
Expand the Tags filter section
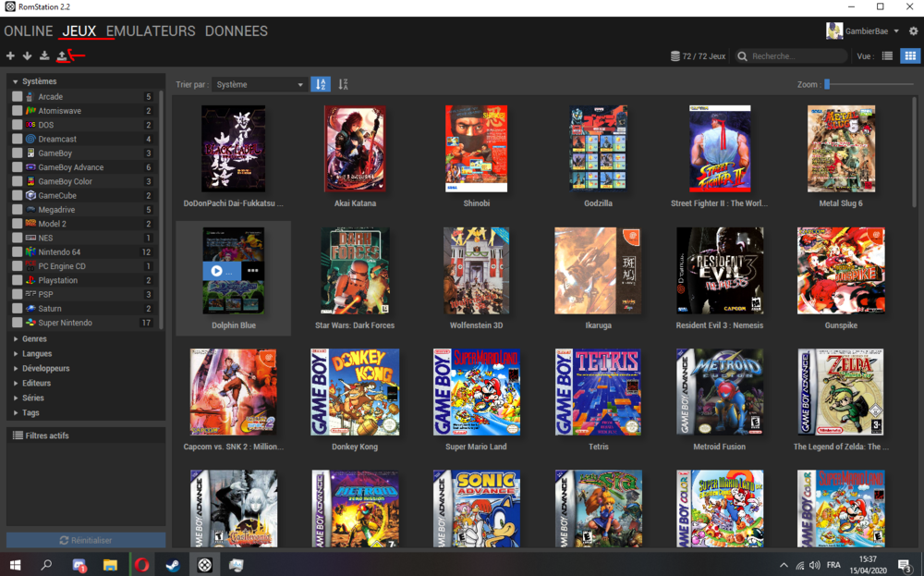pos(16,412)
